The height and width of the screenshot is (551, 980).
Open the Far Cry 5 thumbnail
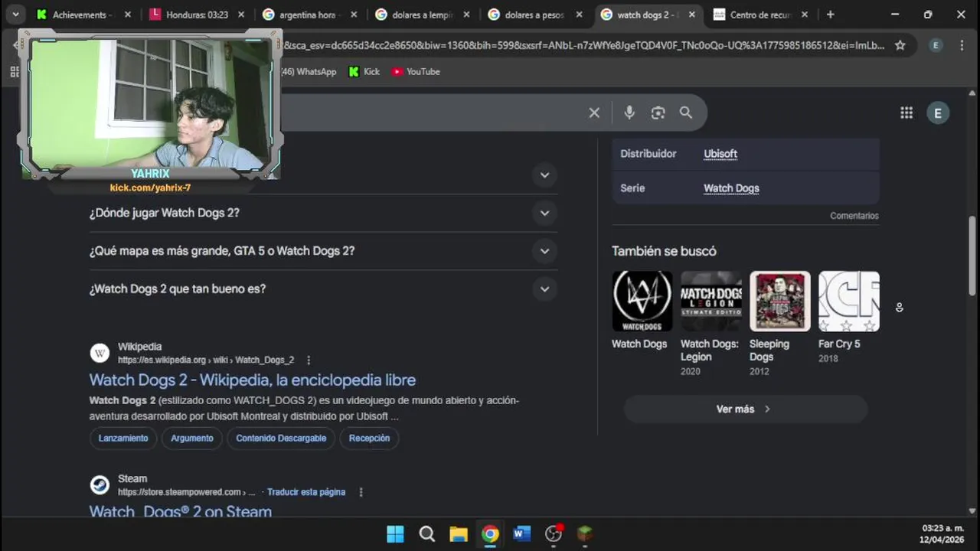(849, 302)
